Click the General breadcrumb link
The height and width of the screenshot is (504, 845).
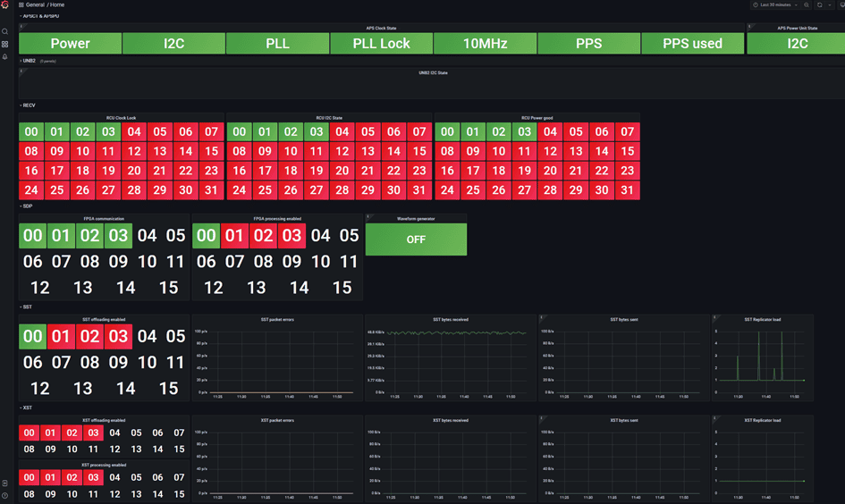(35, 4)
